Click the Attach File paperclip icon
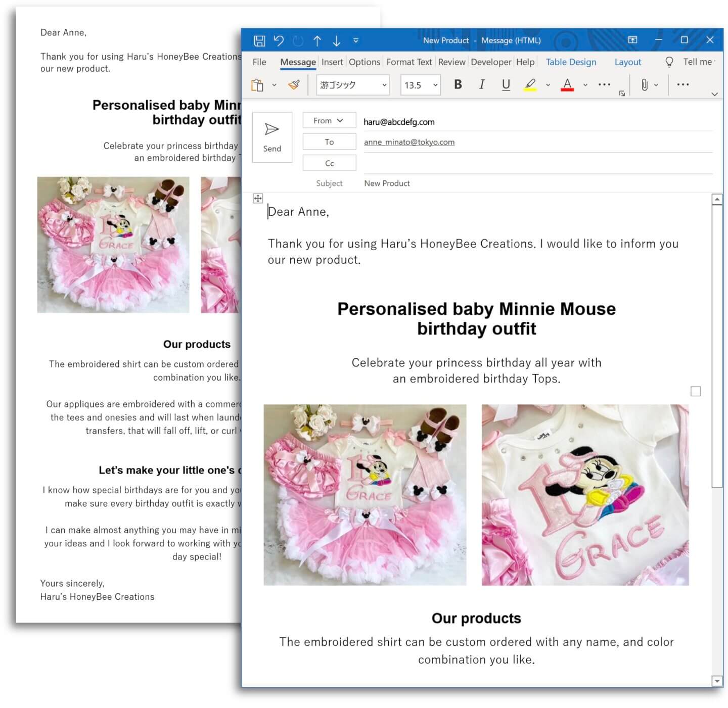The image size is (728, 708). tap(644, 84)
